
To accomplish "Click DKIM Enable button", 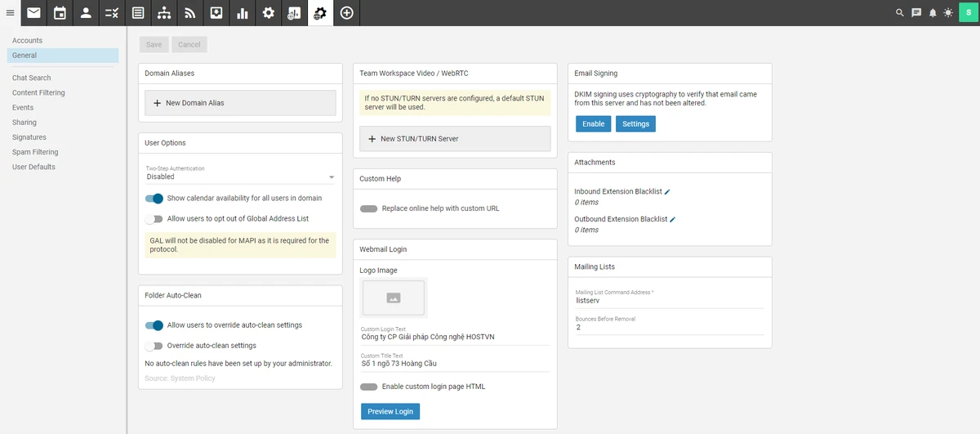I will [594, 123].
